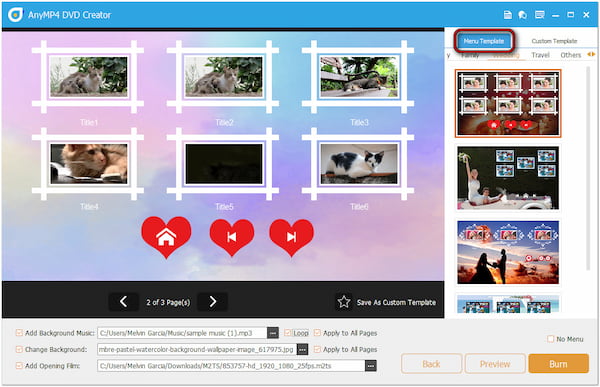Toggle the Add Opening Film checkbox
600x387 pixels.
[19, 366]
